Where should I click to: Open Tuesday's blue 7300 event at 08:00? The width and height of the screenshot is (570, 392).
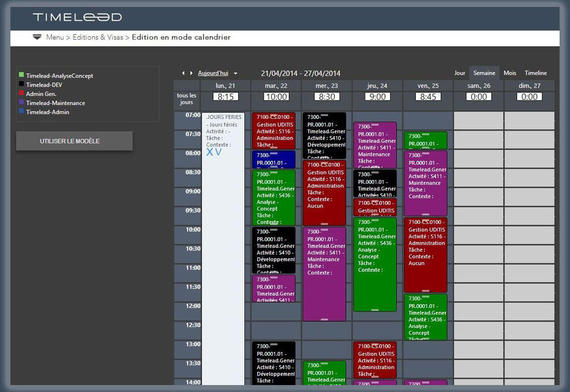(274, 160)
